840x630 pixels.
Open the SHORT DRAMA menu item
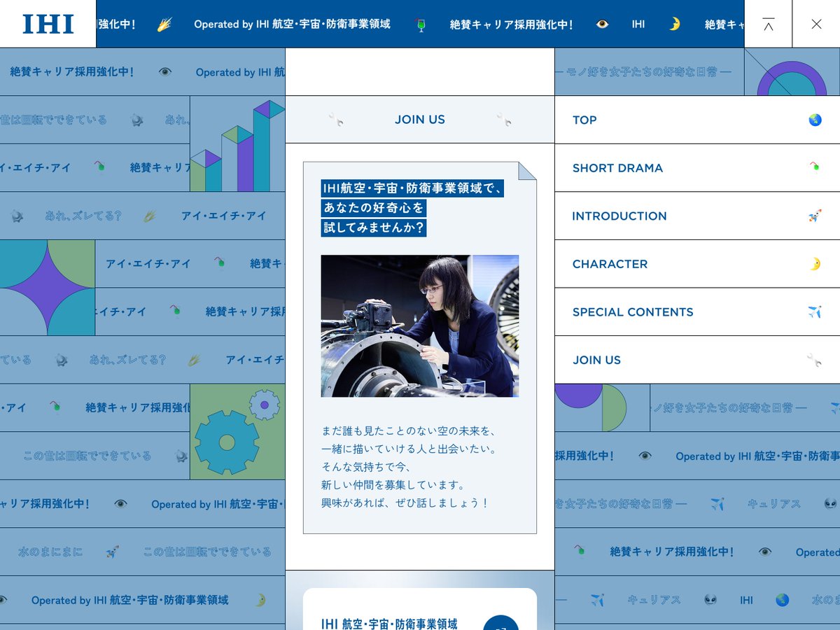(x=697, y=168)
